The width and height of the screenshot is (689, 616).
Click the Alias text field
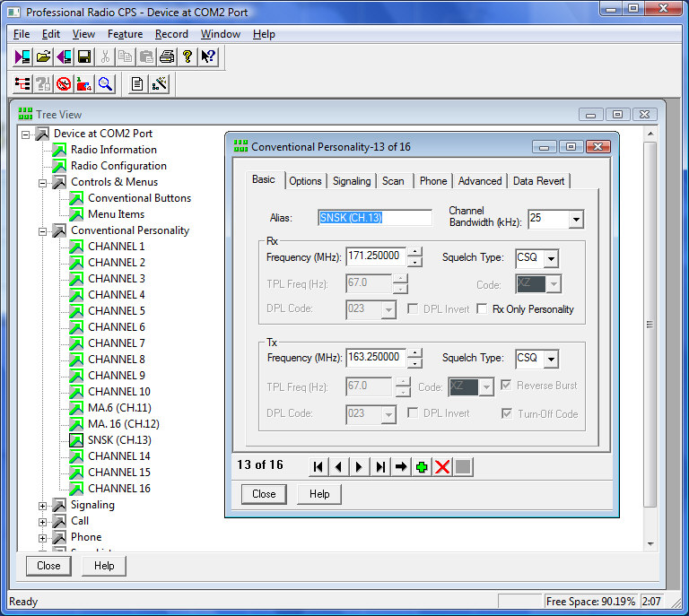pyautogui.click(x=375, y=218)
